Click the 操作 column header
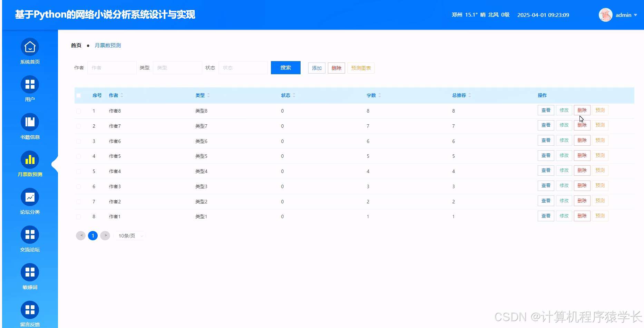This screenshot has width=644, height=328. coord(542,95)
